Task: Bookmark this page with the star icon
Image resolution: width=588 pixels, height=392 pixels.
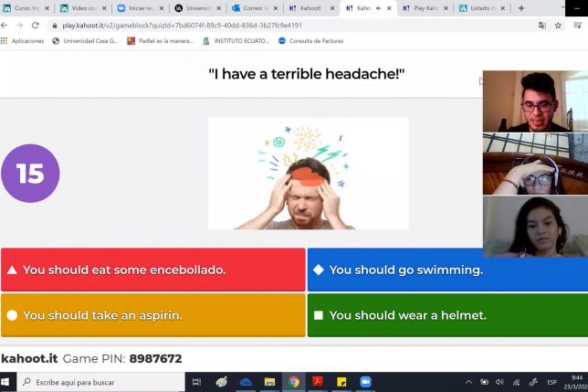Action: tap(558, 26)
